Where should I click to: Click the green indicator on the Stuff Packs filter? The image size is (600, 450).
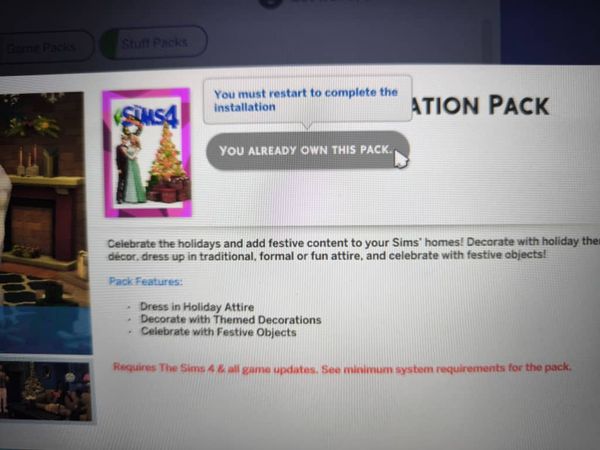coord(109,44)
